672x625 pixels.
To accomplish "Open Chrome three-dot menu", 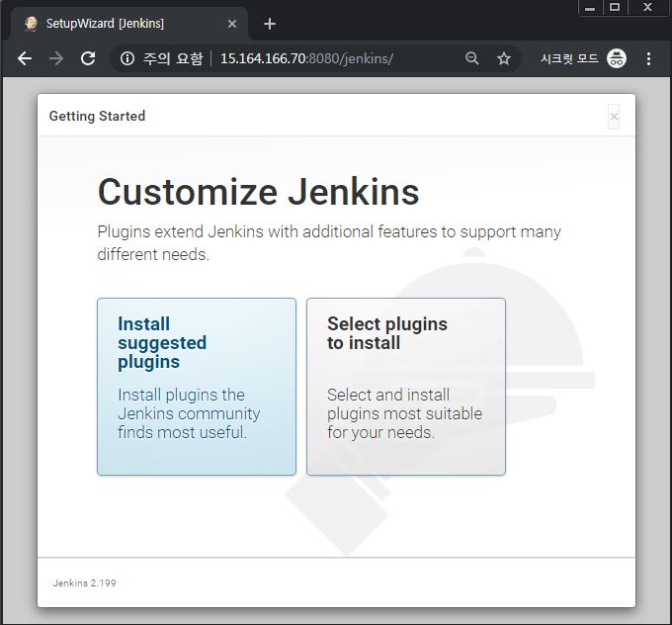I will coord(649,58).
